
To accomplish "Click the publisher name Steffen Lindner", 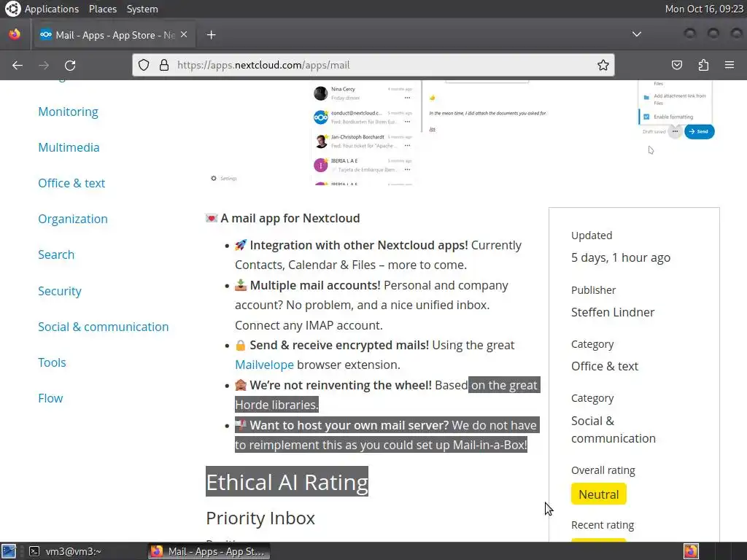I will pyautogui.click(x=613, y=312).
